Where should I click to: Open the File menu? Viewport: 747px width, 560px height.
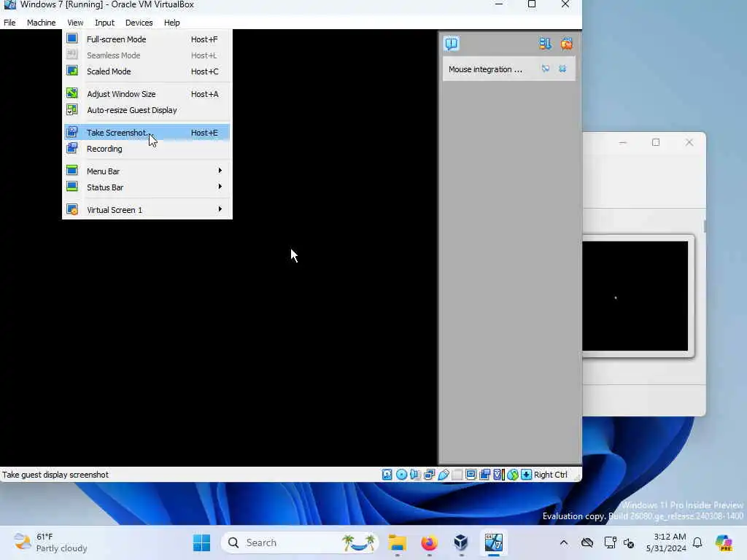pos(9,23)
